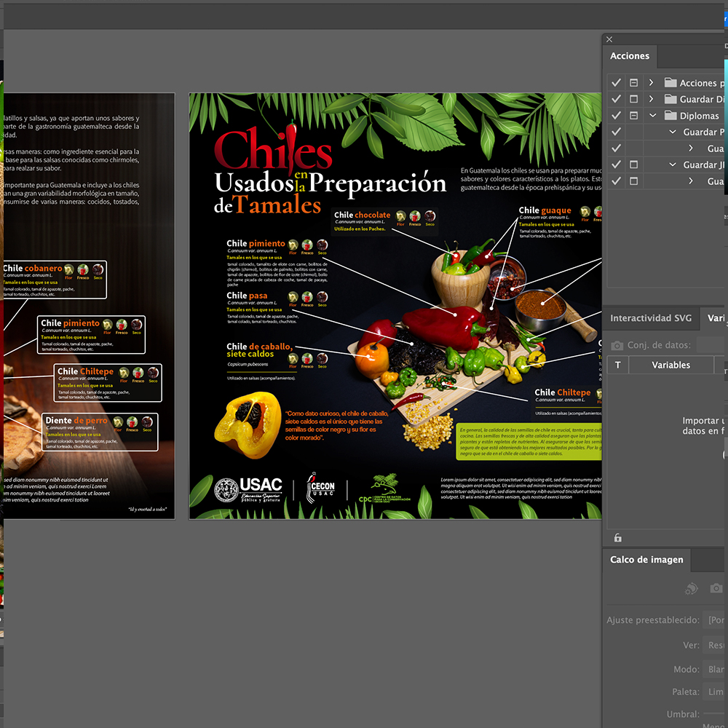Open the Modo dropdown in Calco de imagen
Image resolution: width=728 pixels, height=728 pixels.
click(715, 669)
